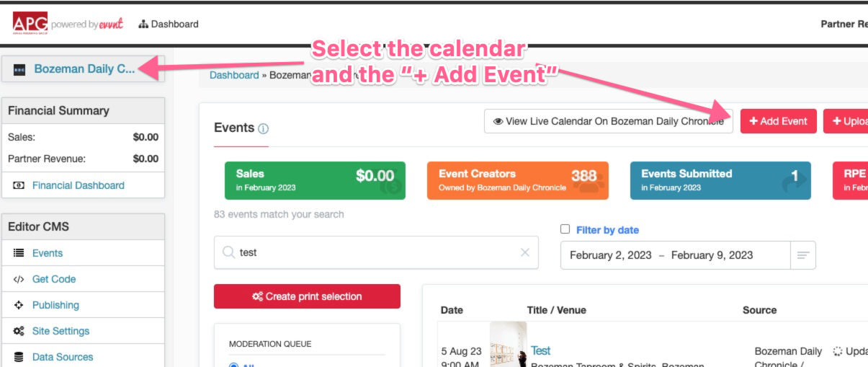Click the APG logo in header
This screenshot has height=367, width=868.
tap(30, 23)
